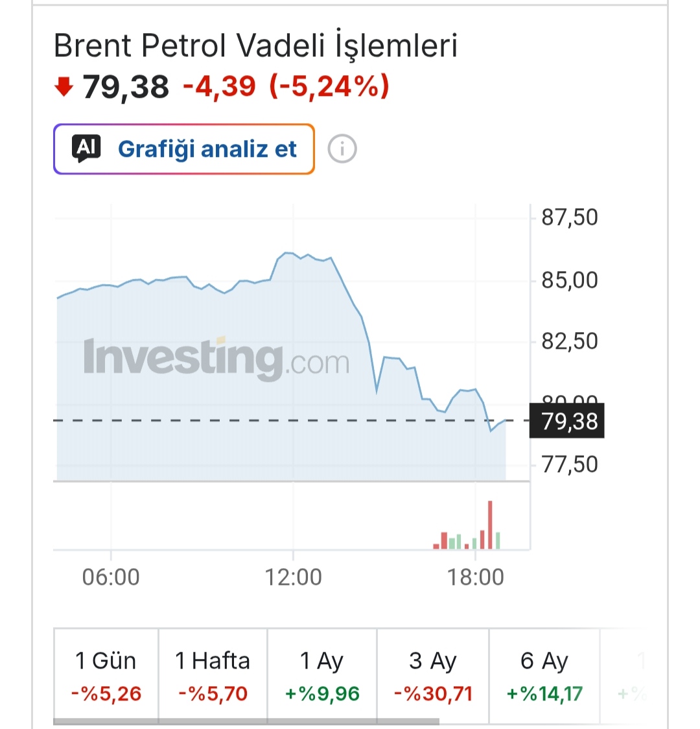Click the black 79,38 price label
The image size is (700, 729).
(x=567, y=421)
